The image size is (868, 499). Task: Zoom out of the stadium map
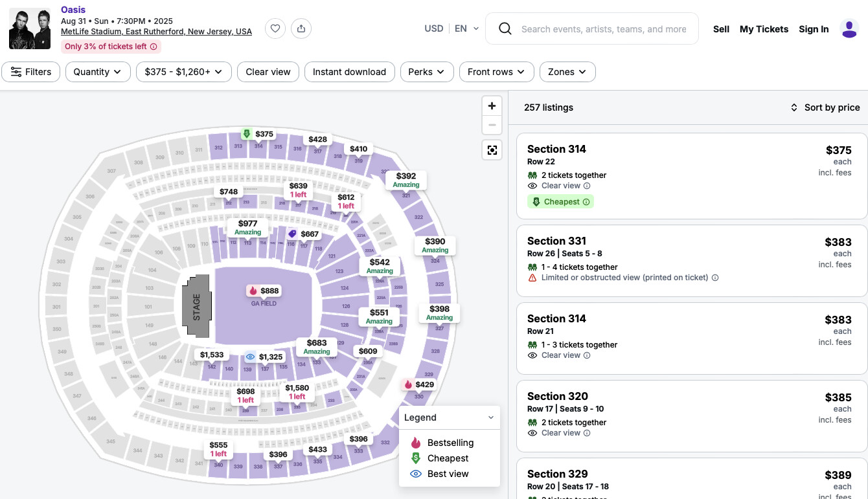492,124
